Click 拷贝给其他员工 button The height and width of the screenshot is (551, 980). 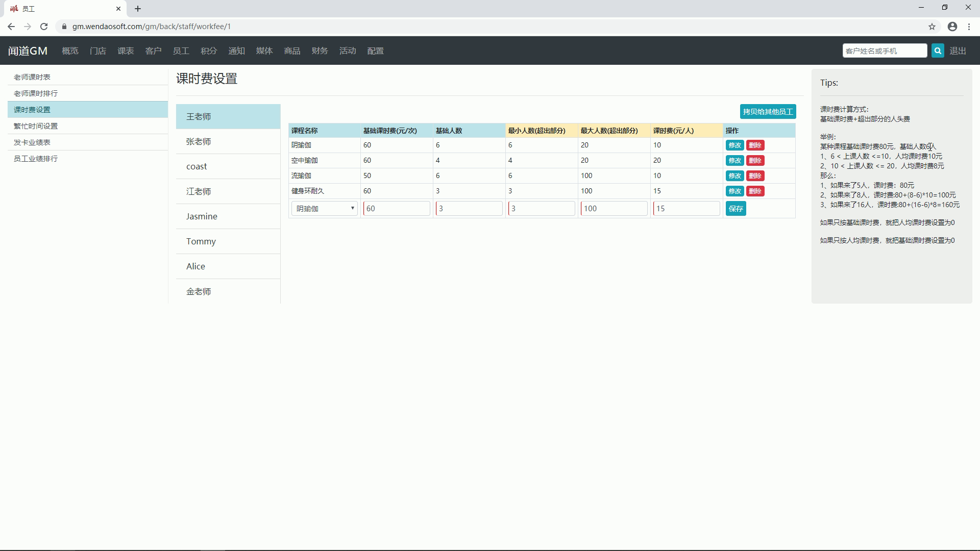(768, 112)
